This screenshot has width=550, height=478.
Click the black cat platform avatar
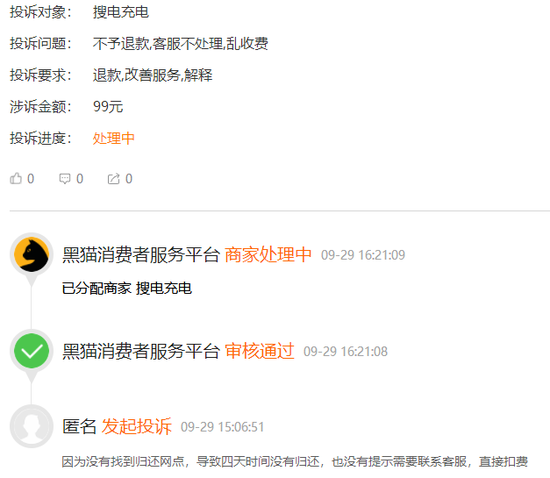tap(32, 254)
